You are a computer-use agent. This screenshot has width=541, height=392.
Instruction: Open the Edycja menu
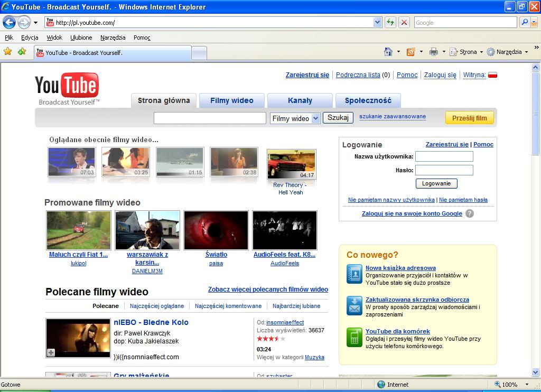[x=30, y=38]
